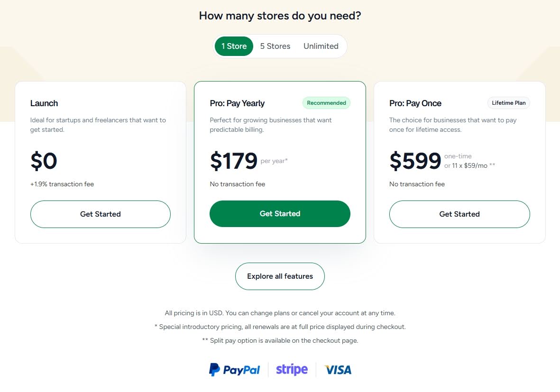
Task: Click the $179 price on Pro: Pay Yearly
Action: 233,161
